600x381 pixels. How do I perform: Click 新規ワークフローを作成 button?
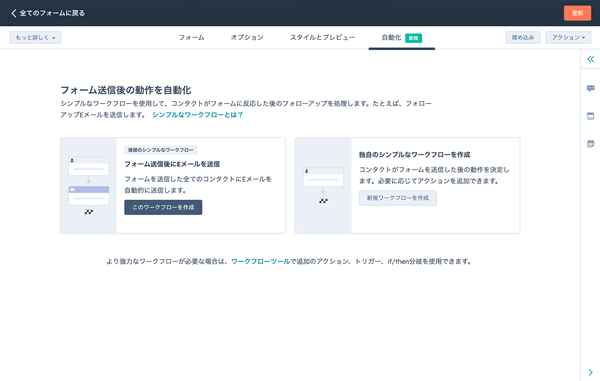pos(398,198)
